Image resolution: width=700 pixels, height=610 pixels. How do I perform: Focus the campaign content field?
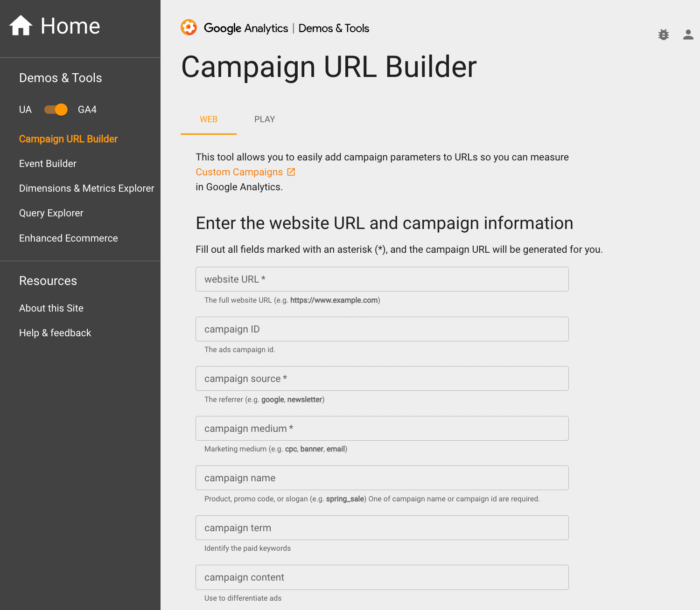coord(382,577)
